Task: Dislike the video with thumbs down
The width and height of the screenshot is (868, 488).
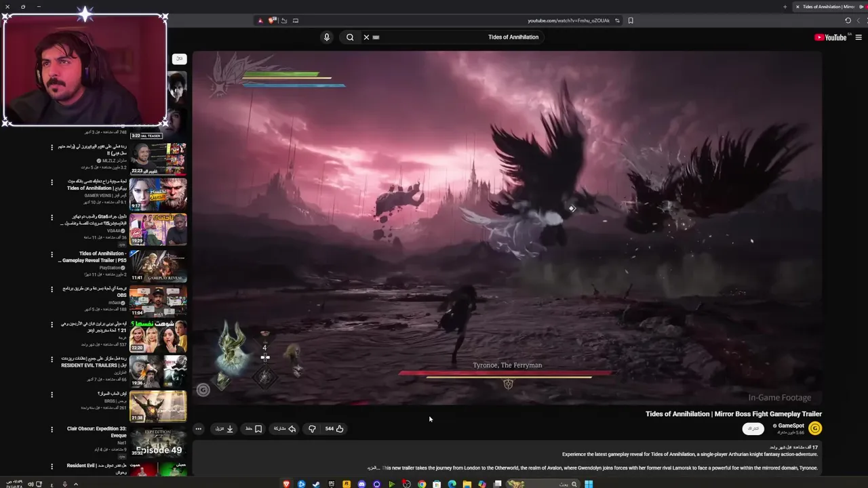Action: pyautogui.click(x=312, y=428)
